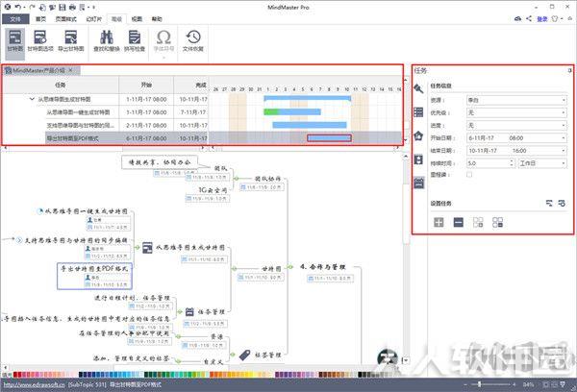Click the outdent task icon beside 设置任务
Image resolution: width=577 pixels, height=392 pixels.
pos(549,203)
